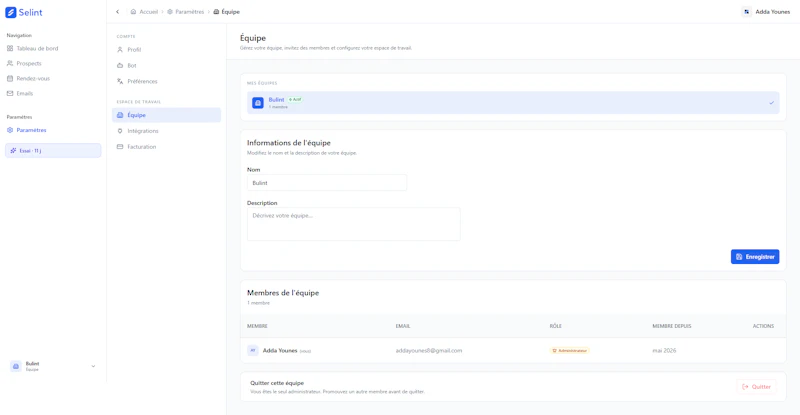Click the Informations de l'équipe heading
Screen dimensions: 800x415
(289, 143)
